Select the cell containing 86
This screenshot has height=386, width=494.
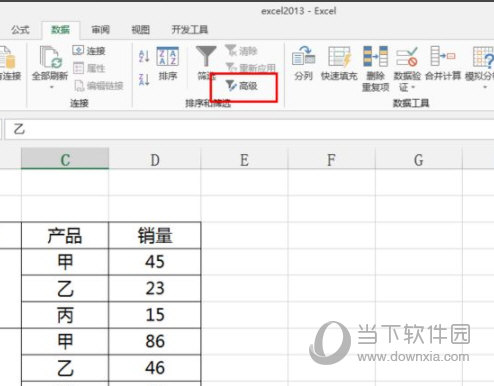(x=155, y=341)
